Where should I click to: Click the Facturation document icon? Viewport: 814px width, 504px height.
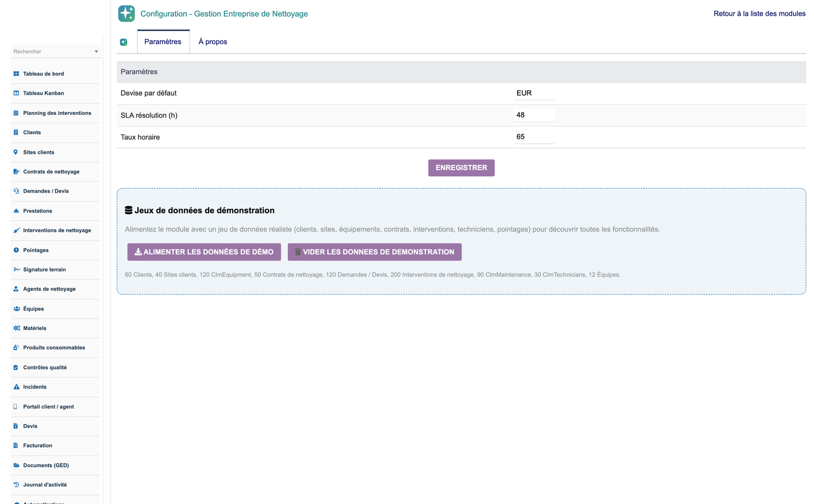click(x=16, y=445)
